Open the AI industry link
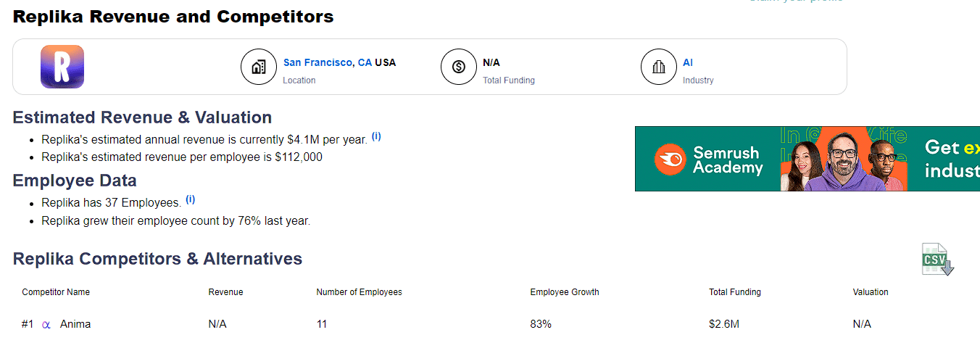980x356 pixels. tap(688, 62)
